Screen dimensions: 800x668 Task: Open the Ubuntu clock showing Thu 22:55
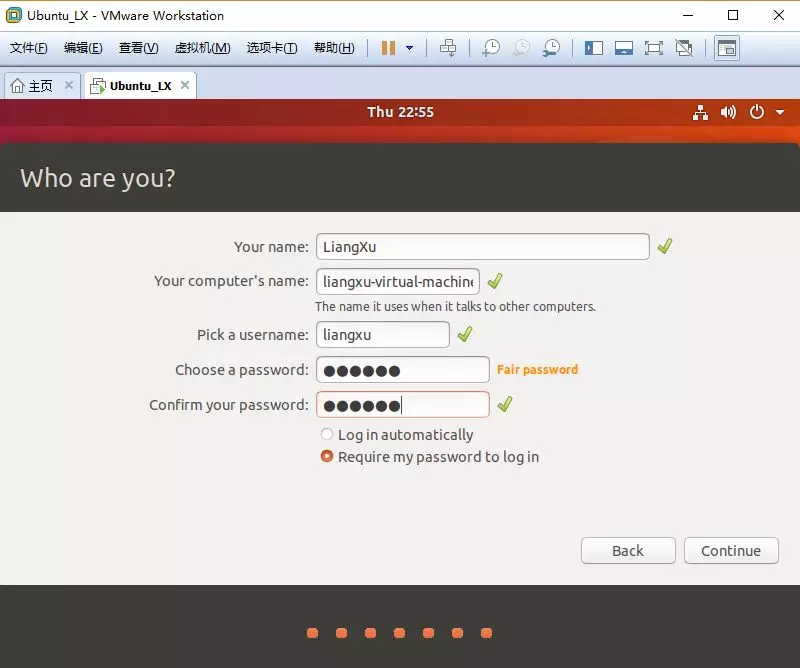(x=401, y=112)
